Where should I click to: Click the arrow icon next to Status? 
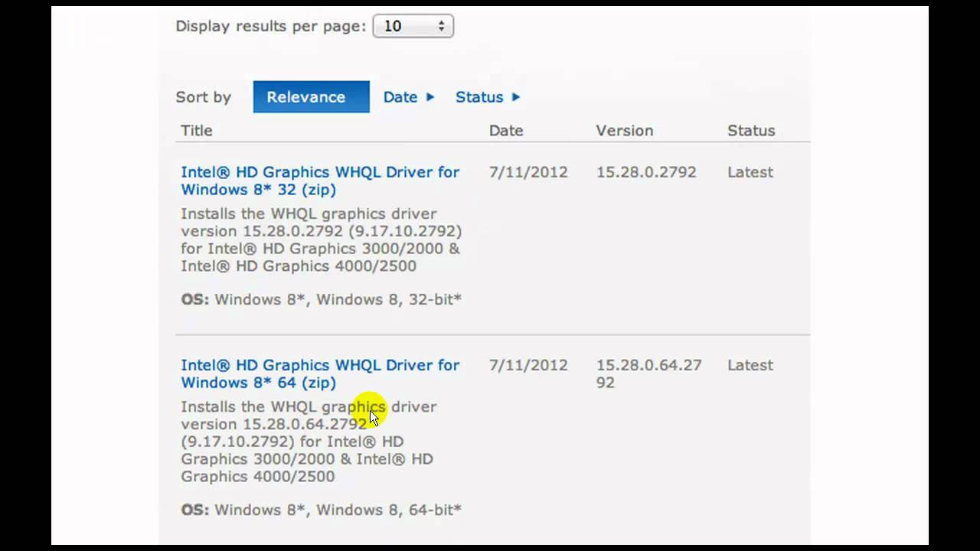coord(516,97)
